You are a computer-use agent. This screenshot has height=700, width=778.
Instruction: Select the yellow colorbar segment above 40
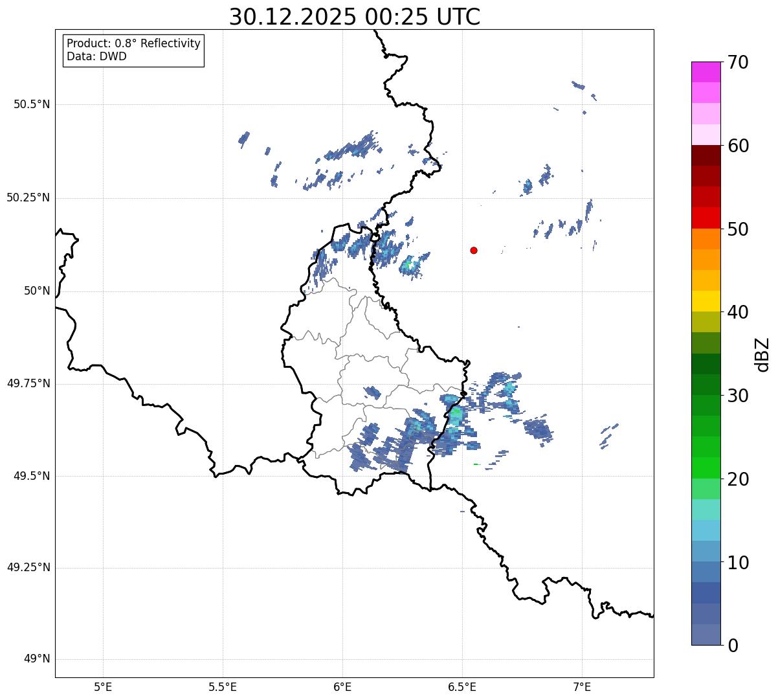click(706, 301)
